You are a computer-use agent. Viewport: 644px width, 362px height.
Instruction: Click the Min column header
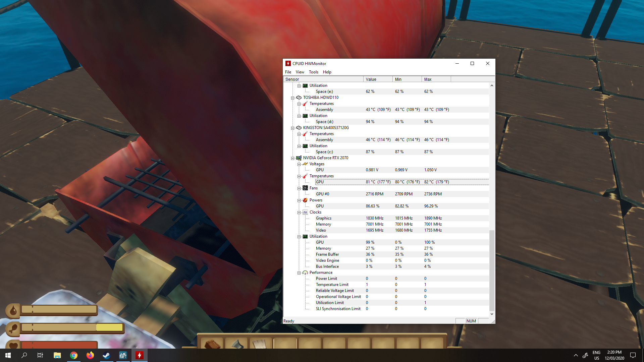tap(407, 79)
